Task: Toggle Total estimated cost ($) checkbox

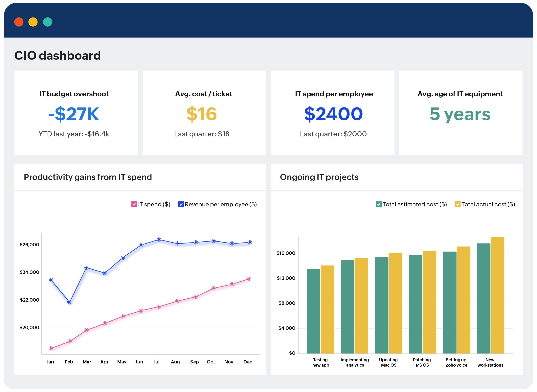Action: click(x=379, y=204)
